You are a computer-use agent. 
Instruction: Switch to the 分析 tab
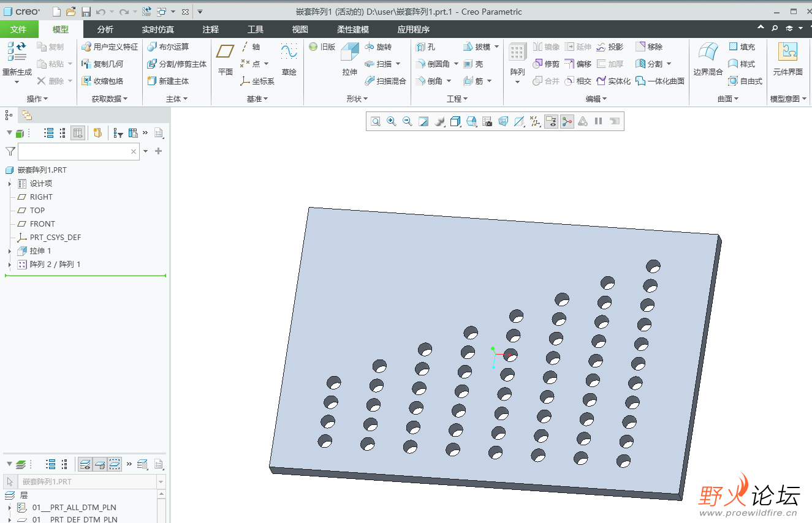(105, 29)
